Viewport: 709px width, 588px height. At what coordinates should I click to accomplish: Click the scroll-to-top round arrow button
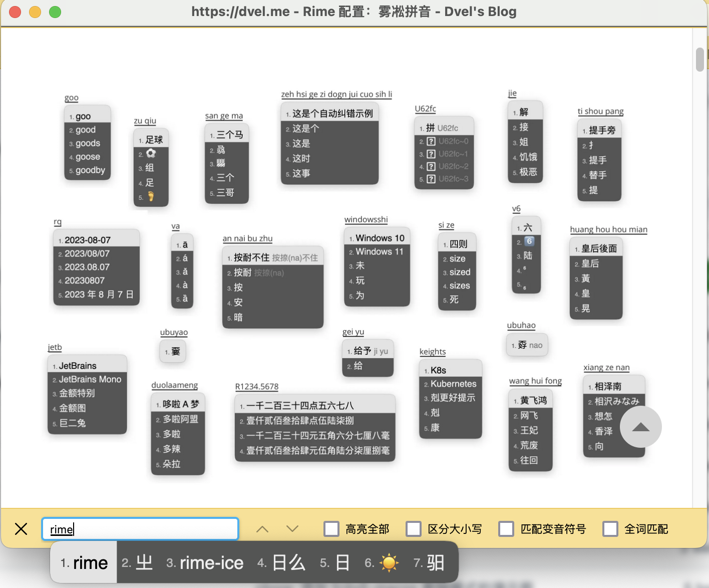tap(640, 427)
